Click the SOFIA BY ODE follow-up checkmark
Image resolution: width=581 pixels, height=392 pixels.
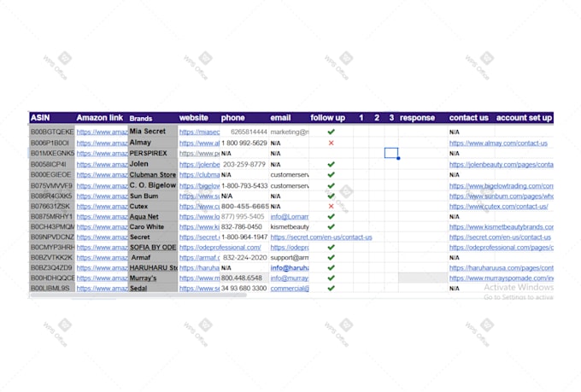click(332, 247)
